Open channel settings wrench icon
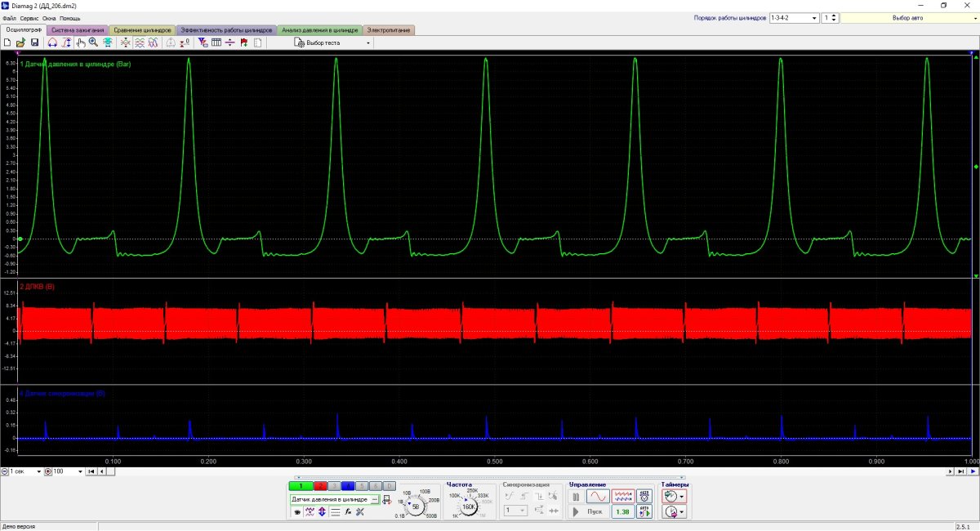 click(359, 511)
